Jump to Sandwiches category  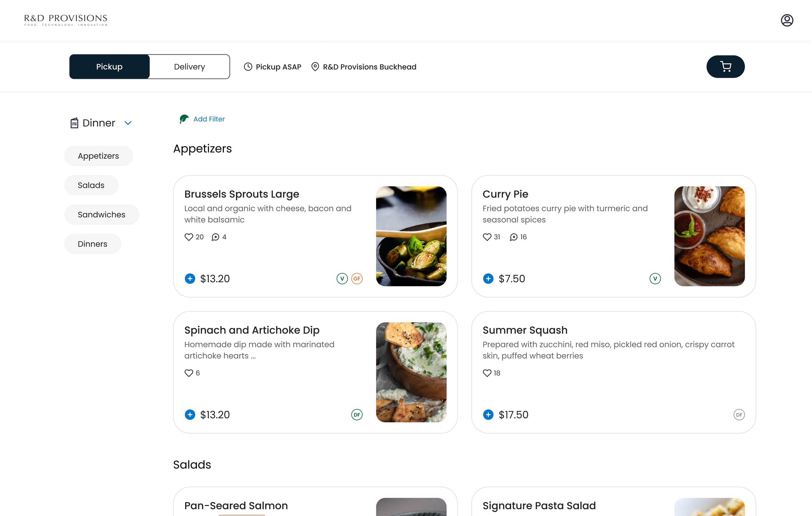[x=101, y=214]
